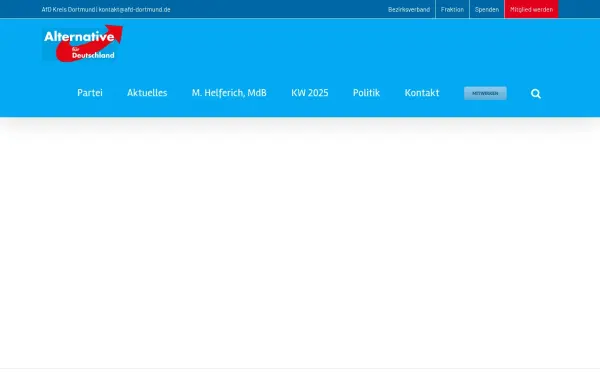Open the Politik menu
The width and height of the screenshot is (600, 375).
(x=367, y=93)
